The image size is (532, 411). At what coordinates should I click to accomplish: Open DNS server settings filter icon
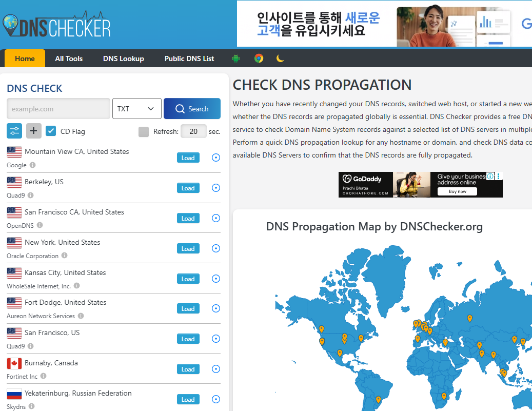click(x=14, y=131)
